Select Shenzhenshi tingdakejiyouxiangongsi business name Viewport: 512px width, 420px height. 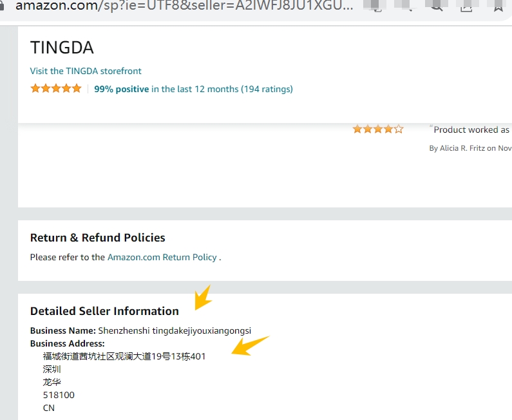(x=175, y=331)
